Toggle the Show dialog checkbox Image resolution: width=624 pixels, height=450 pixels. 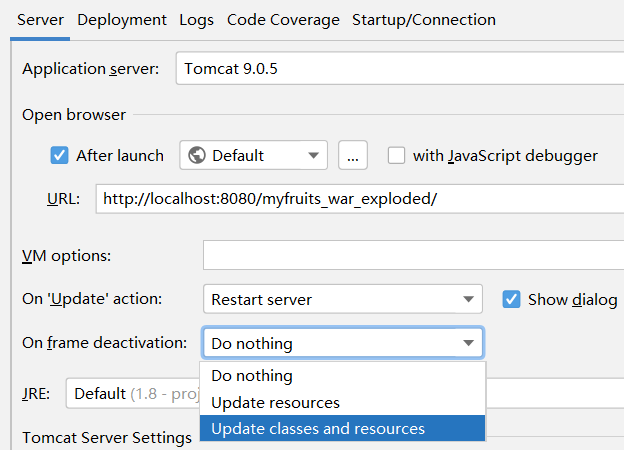click(511, 299)
